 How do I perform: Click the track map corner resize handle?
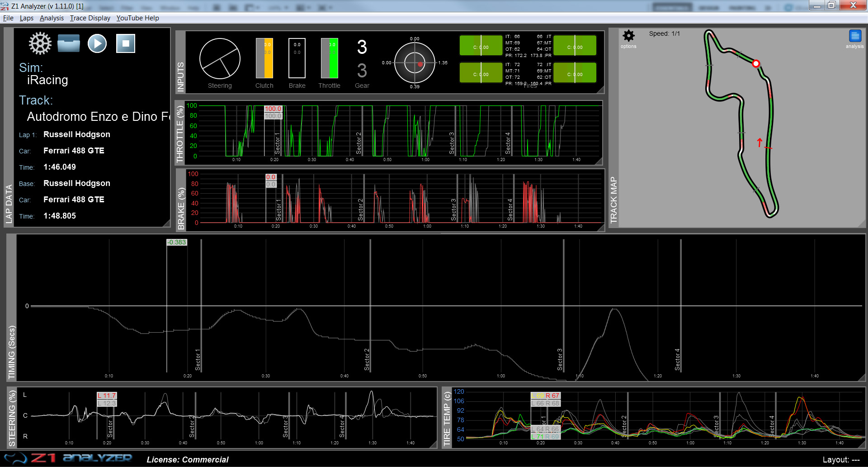coord(862,224)
